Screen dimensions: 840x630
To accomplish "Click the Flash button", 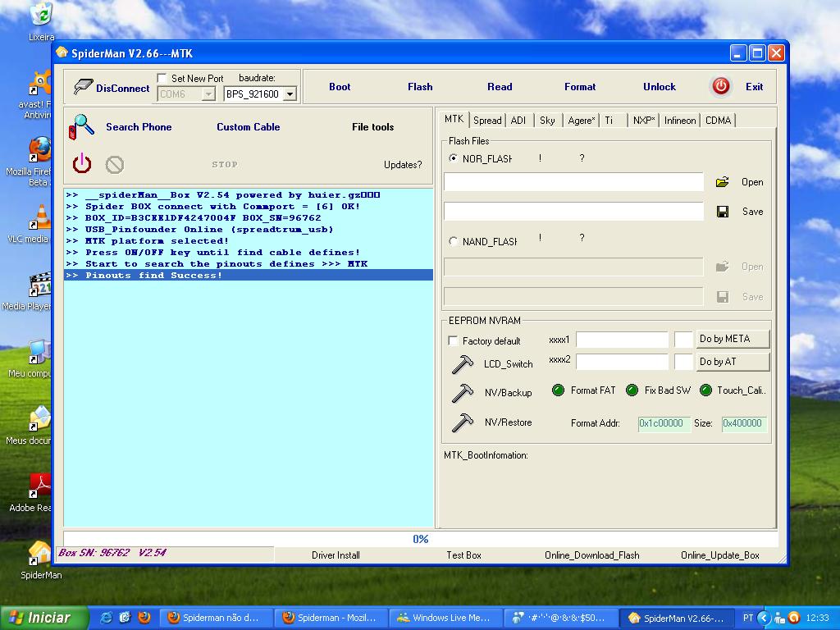I will [420, 87].
